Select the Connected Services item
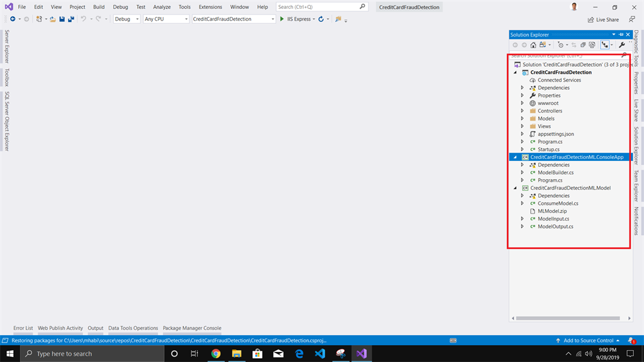 pyautogui.click(x=559, y=80)
